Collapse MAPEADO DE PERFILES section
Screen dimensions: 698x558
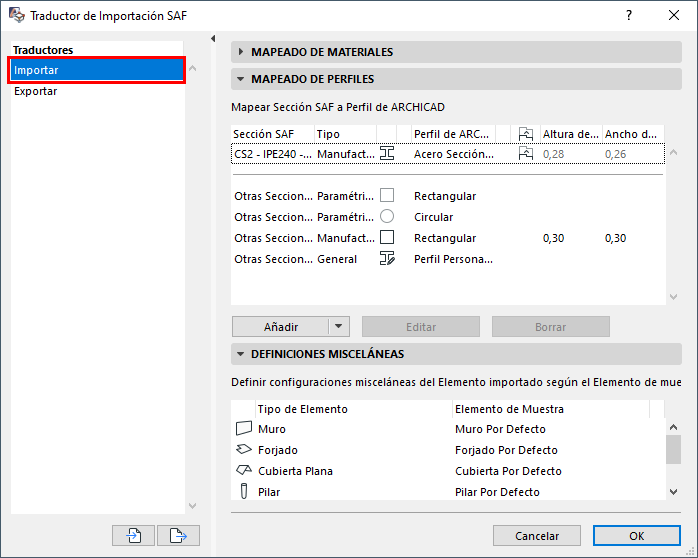(240, 79)
